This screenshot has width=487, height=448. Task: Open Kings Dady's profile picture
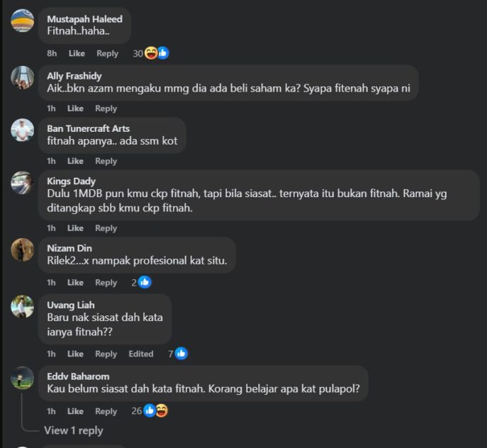tap(23, 183)
